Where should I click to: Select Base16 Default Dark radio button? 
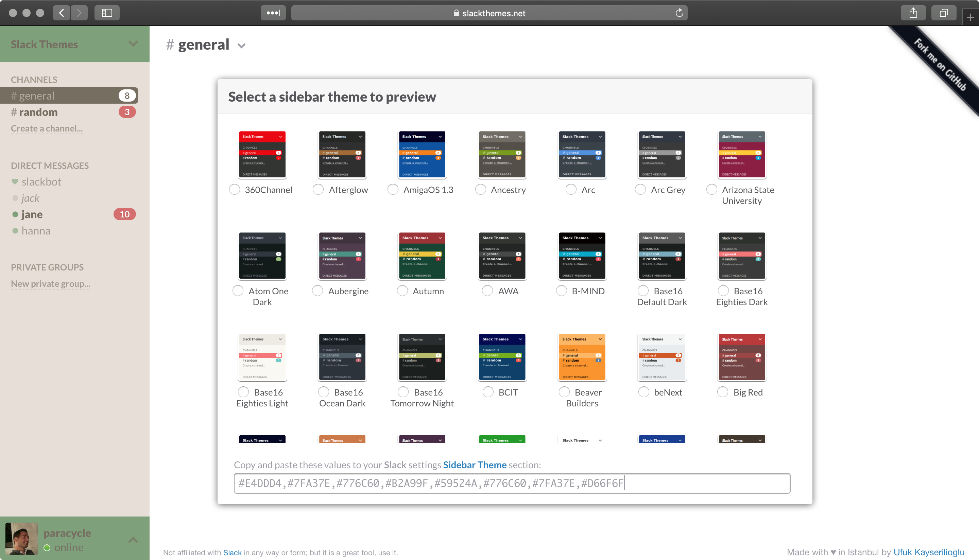coord(643,291)
